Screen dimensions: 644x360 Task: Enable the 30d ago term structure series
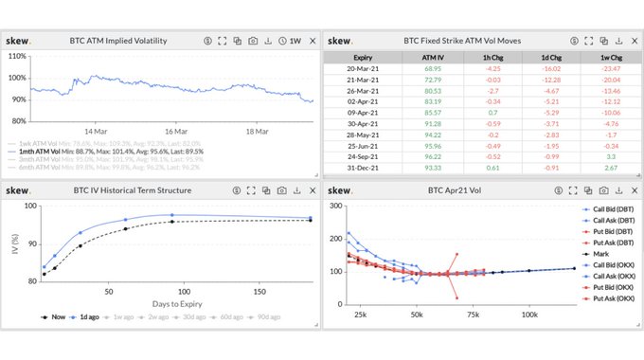coord(188,316)
